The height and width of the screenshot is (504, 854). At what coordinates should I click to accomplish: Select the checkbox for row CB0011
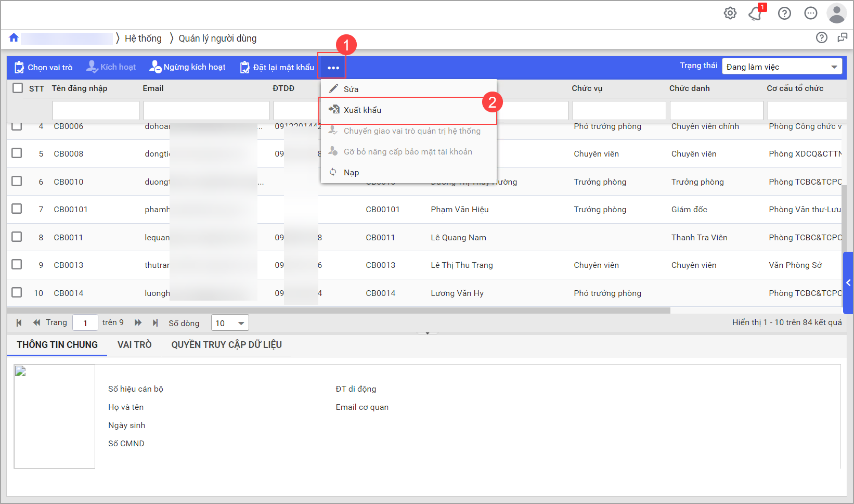tap(17, 237)
